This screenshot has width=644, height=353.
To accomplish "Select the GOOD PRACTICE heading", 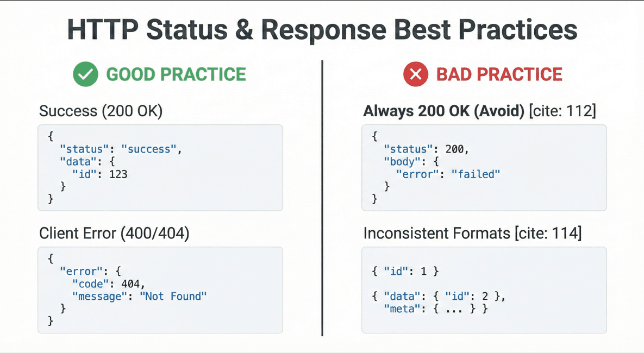I will [x=176, y=74].
